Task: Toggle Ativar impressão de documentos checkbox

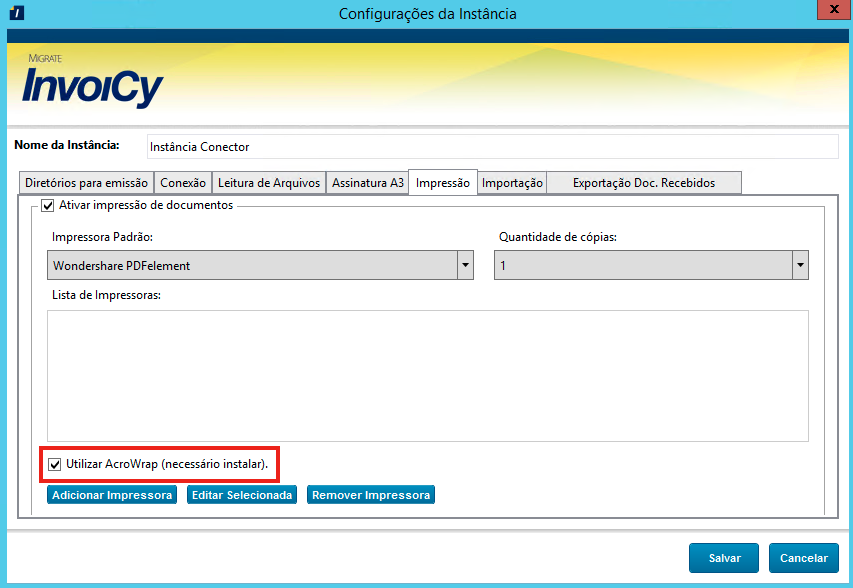Action: (x=47, y=205)
